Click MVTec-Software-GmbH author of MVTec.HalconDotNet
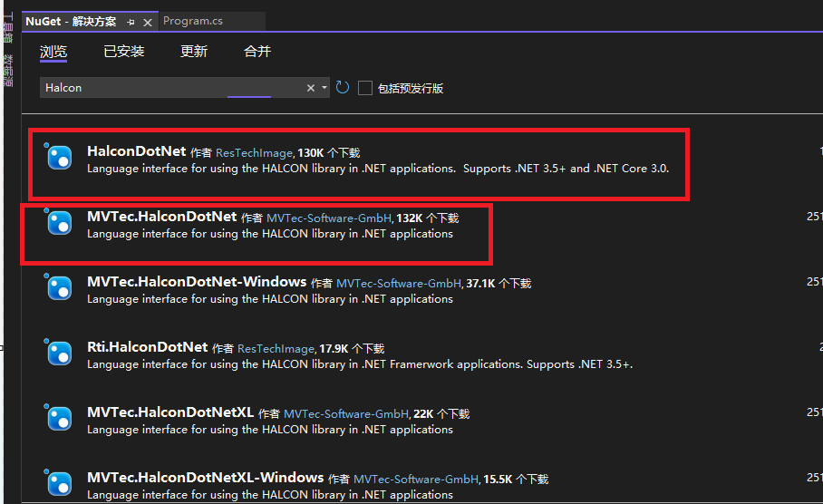Viewport: 823px width, 504px height. 329,218
